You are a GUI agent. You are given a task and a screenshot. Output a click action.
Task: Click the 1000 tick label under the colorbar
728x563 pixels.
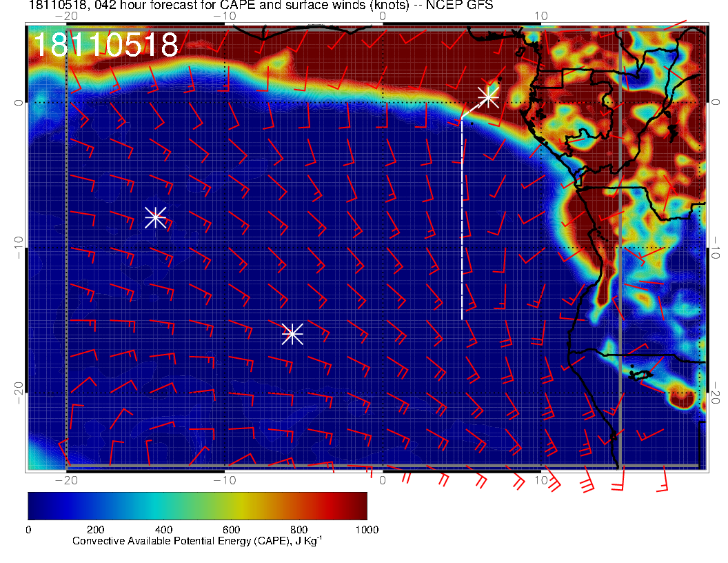tap(366, 530)
